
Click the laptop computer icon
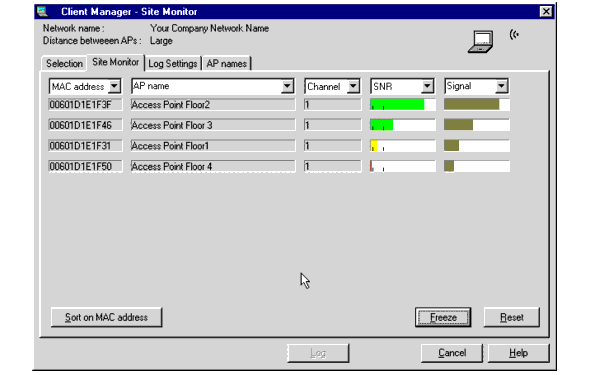pyautogui.click(x=481, y=42)
